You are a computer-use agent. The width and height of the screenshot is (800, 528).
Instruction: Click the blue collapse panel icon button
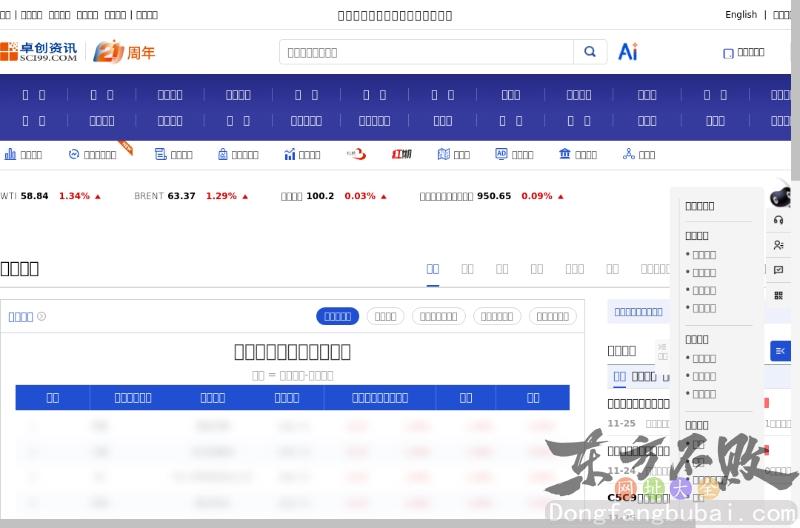coord(780,350)
